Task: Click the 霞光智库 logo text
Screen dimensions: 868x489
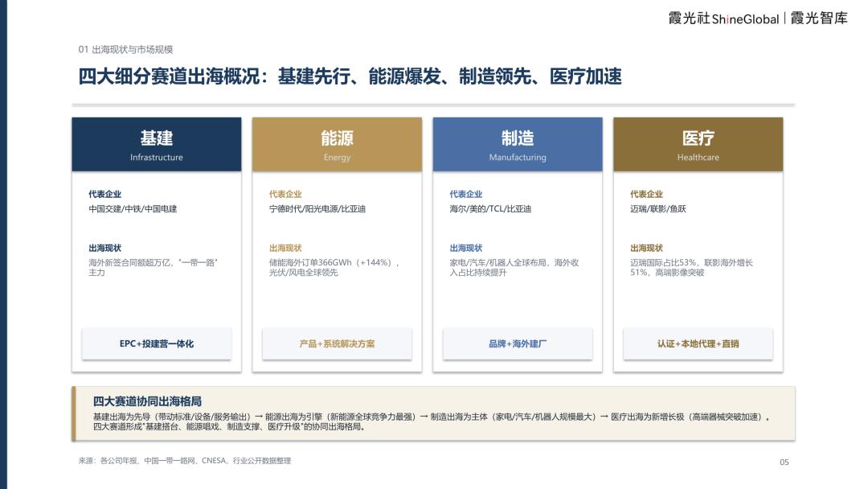Action: coord(819,18)
